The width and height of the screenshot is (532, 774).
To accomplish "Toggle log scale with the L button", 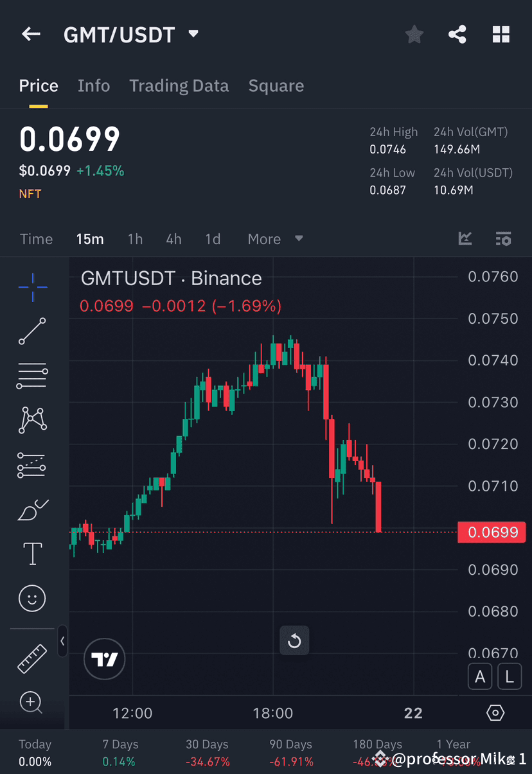I will tap(510, 676).
